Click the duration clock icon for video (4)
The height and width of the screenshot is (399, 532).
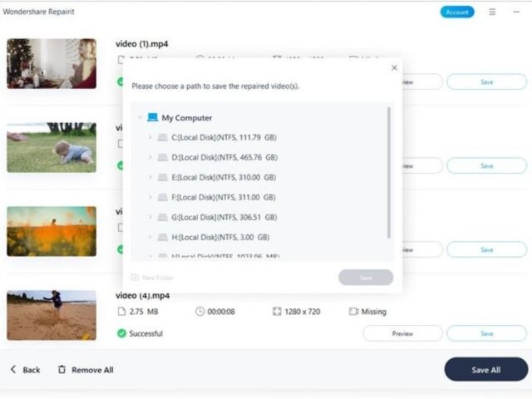(x=199, y=312)
